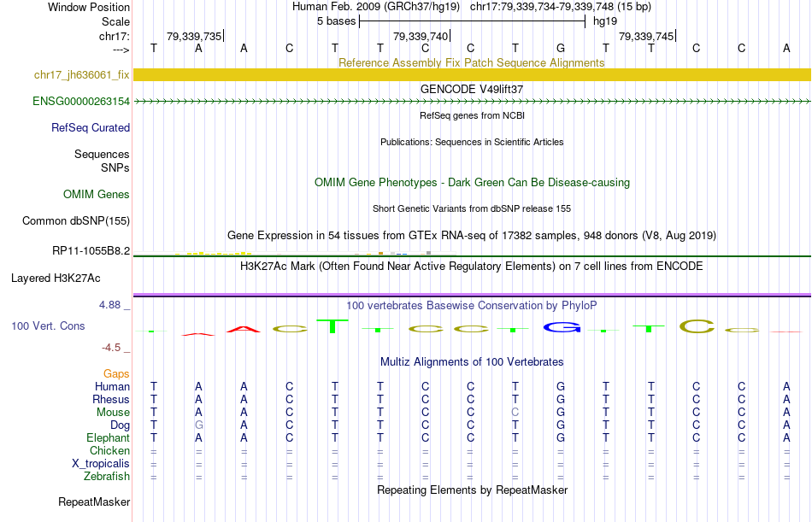Open Publications: Sequences in Scientific Articles title
This screenshot has width=812, height=522.
click(x=472, y=142)
